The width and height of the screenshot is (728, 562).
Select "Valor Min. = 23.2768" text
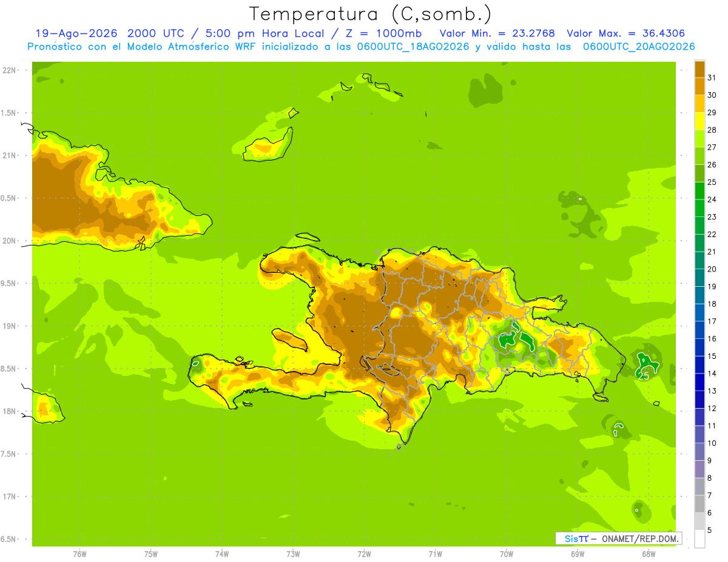click(x=497, y=33)
